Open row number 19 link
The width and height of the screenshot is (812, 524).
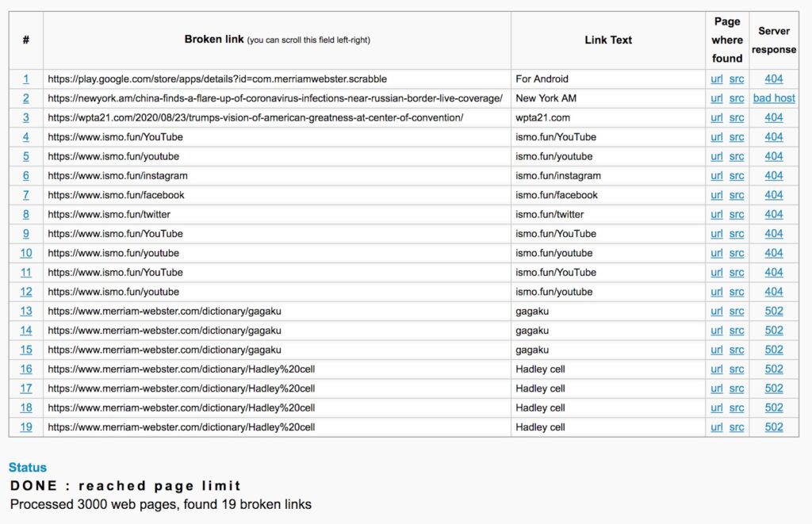pyautogui.click(x=26, y=427)
